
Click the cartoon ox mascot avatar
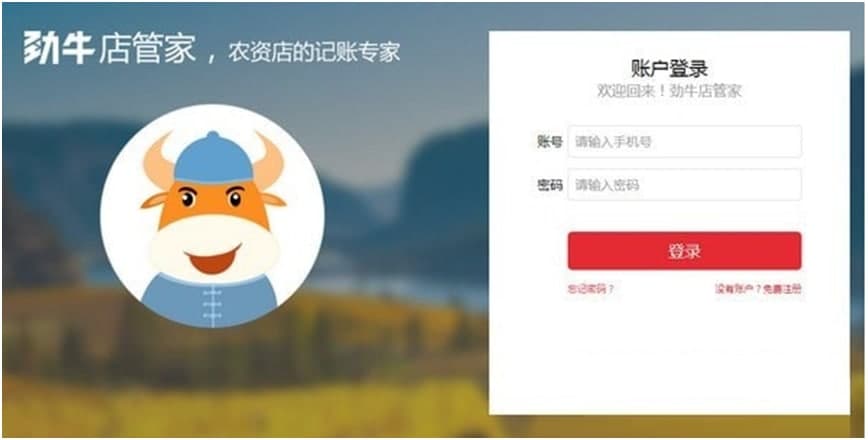coord(213,216)
